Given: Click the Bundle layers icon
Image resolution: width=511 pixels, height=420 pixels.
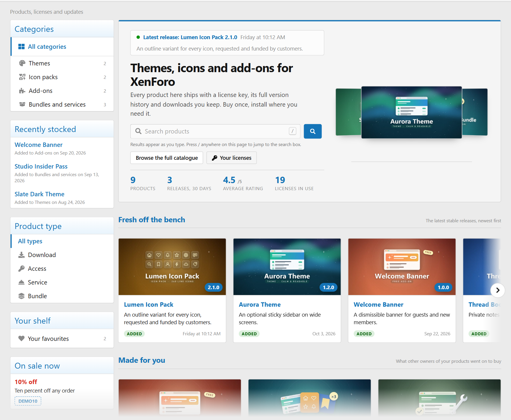Looking at the screenshot, I should [21, 296].
